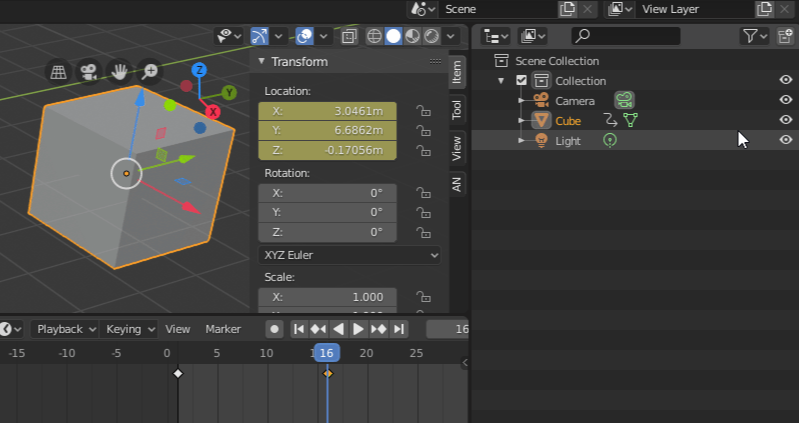Select material preview shading

click(x=412, y=36)
